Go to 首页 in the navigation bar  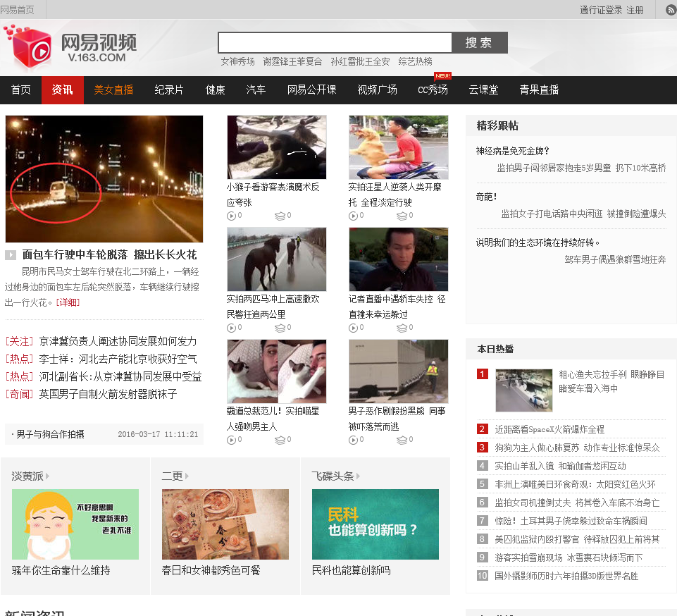coord(20,90)
